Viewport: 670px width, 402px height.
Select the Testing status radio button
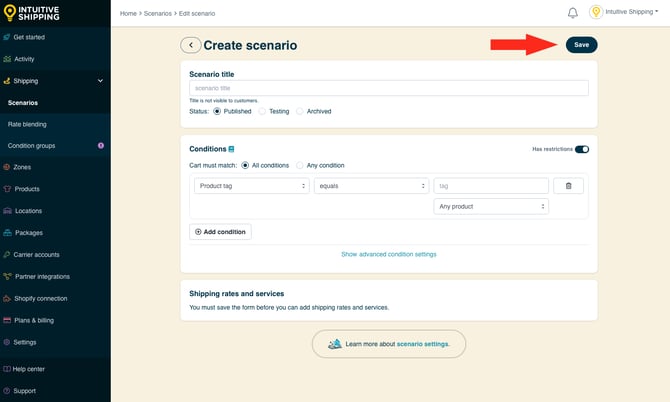(263, 111)
